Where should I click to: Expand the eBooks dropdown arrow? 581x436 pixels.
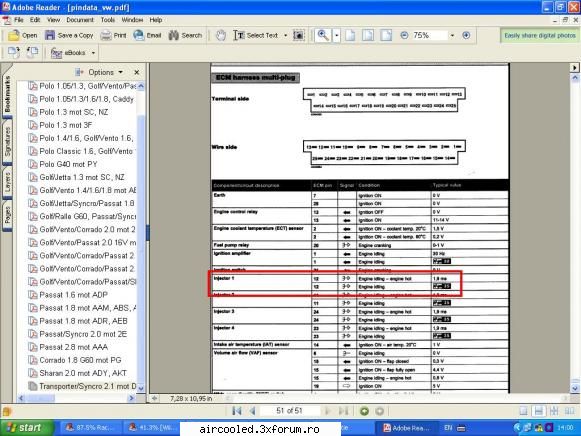pyautogui.click(x=93, y=53)
